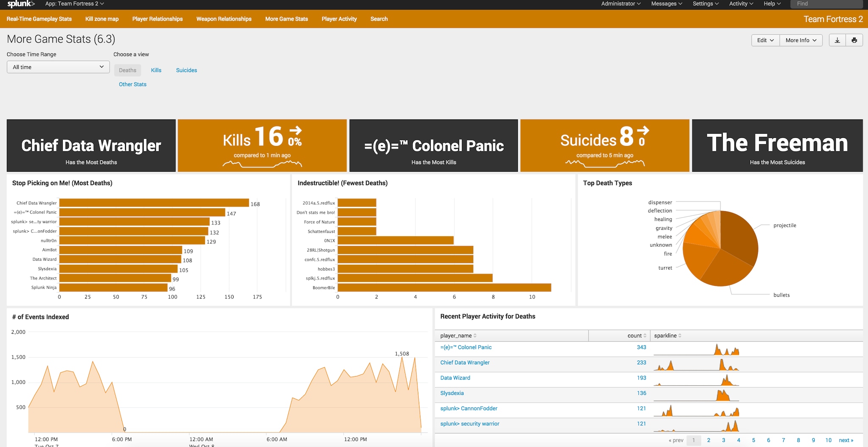Go to Weapon Relationships tab
This screenshot has width=868, height=447.
pos(224,19)
